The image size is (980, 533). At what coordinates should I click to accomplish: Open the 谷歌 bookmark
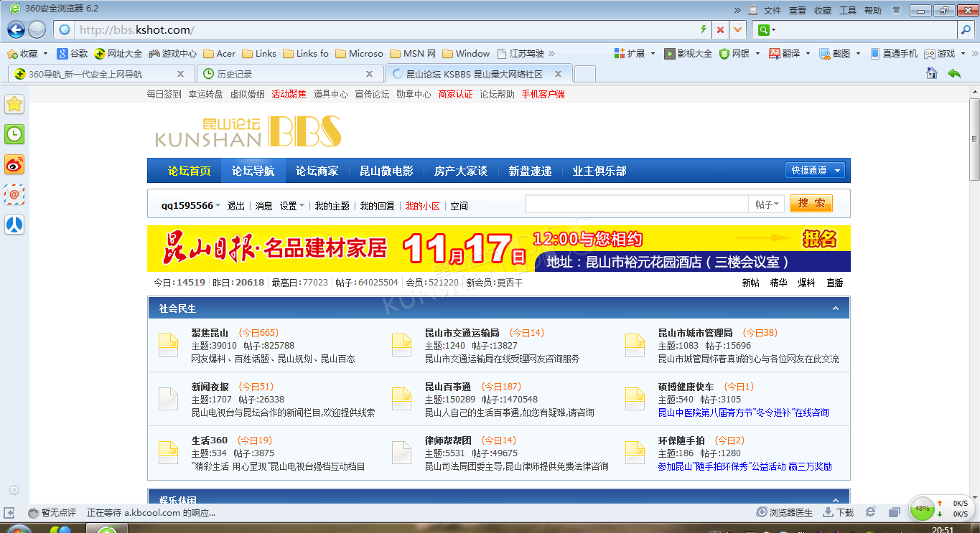click(x=73, y=54)
